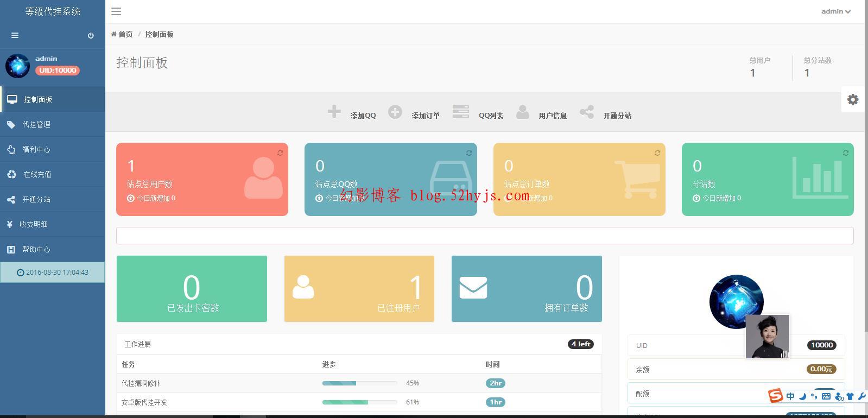The width and height of the screenshot is (868, 418).
Task: Refresh the 分站数 green card
Action: 845,153
